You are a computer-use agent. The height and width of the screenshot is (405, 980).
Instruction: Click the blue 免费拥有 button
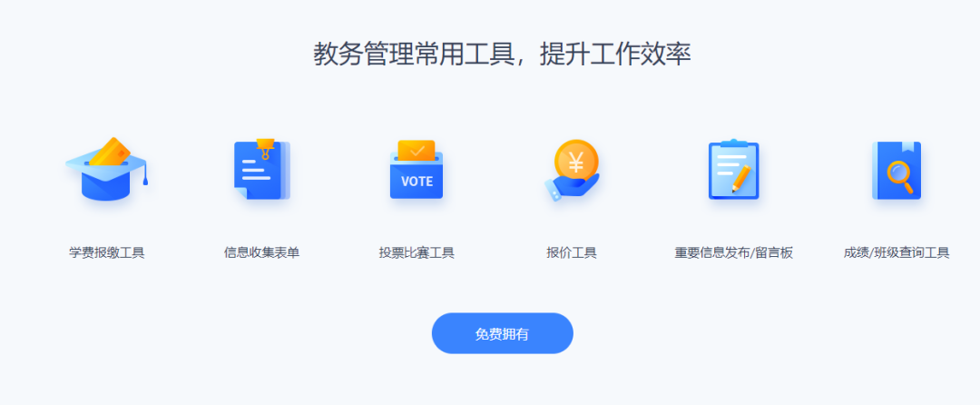[503, 333]
